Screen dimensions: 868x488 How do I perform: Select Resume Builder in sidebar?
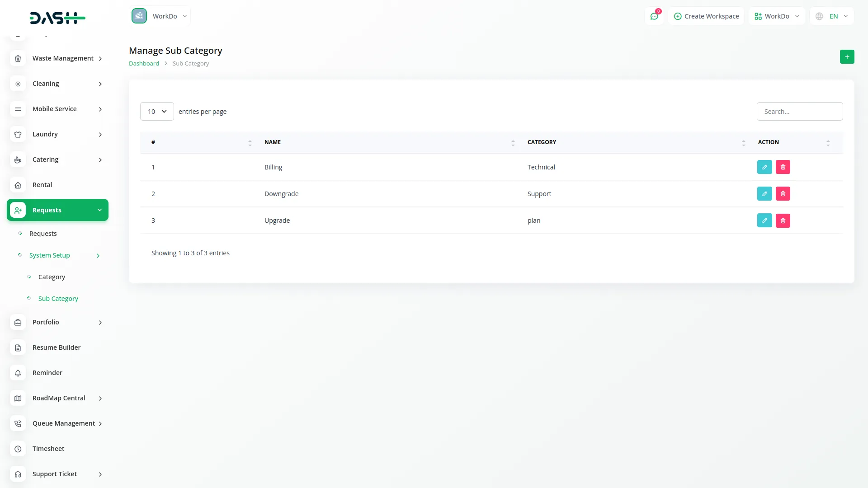(x=57, y=347)
